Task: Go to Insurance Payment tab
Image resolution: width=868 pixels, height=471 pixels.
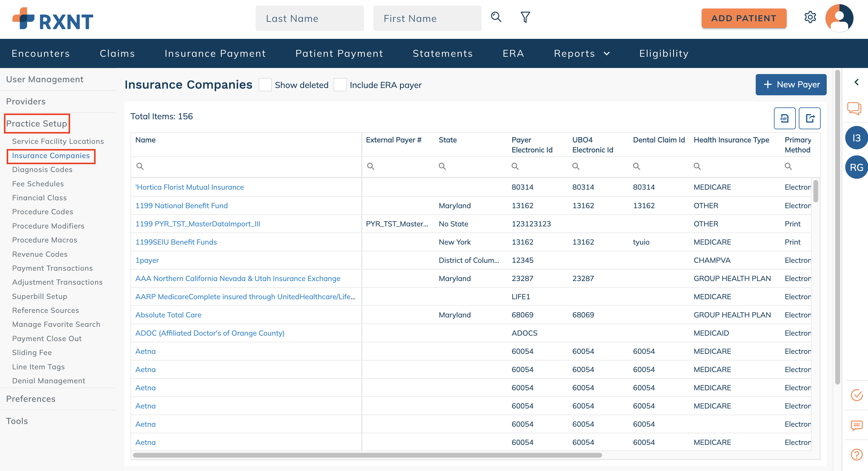Action: (x=215, y=53)
